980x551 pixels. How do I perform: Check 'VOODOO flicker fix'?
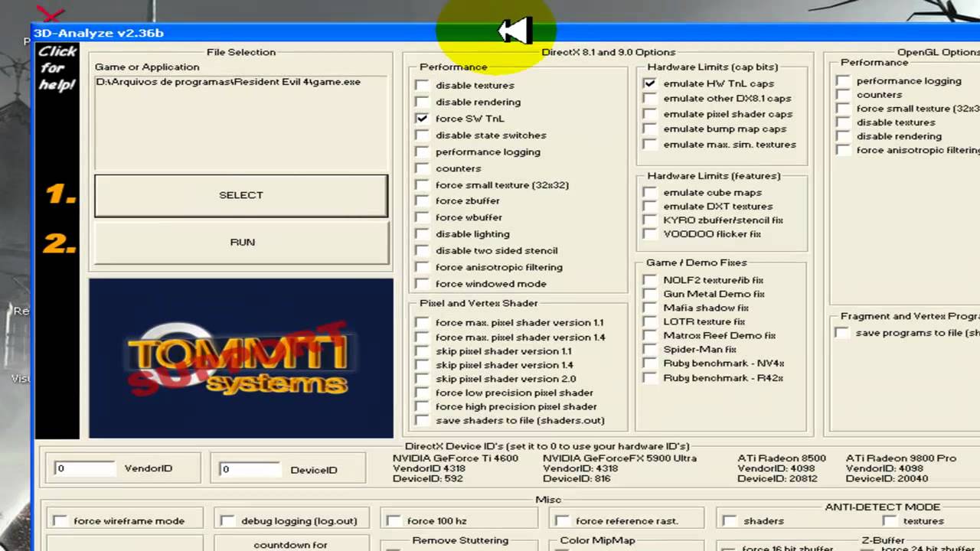pos(649,234)
